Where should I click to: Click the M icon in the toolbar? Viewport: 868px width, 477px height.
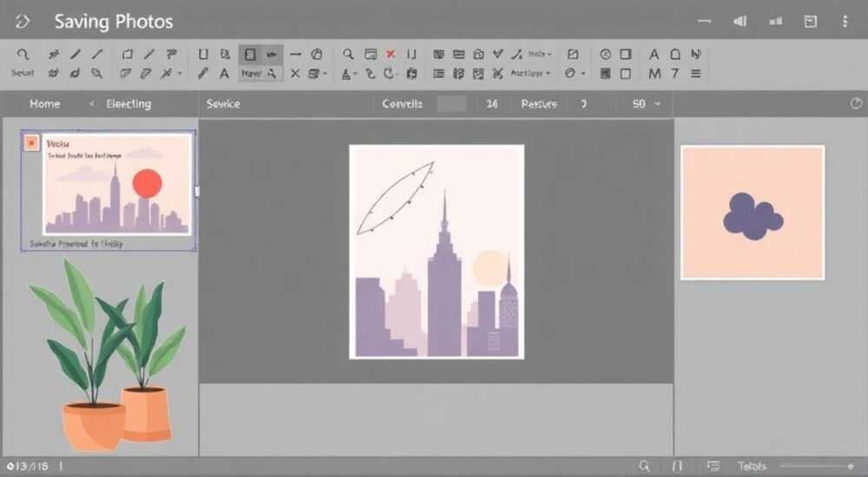654,73
